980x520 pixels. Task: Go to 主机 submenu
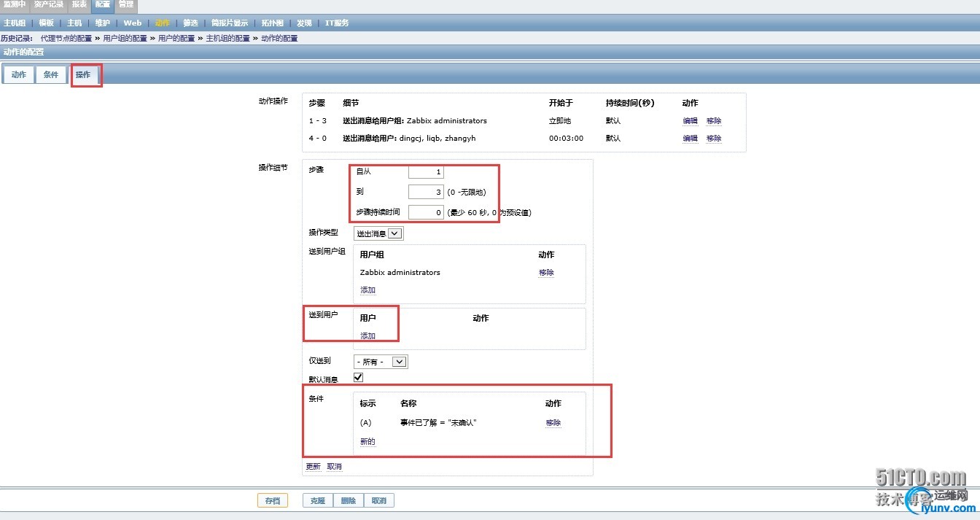[74, 23]
